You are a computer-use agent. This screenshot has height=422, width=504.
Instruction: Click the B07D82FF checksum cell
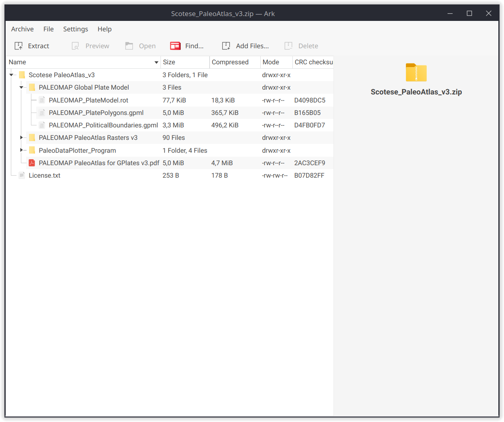tap(309, 175)
